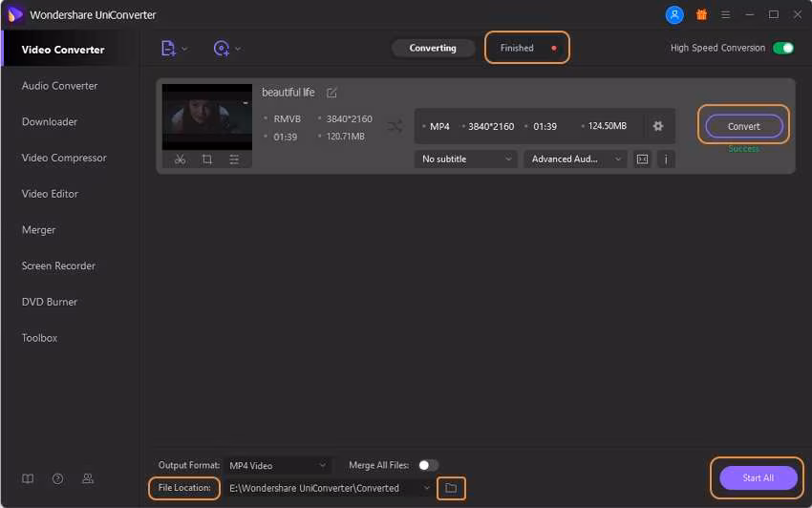Screen dimensions: 812x508
Task: Open Video Editor section
Action: 50,194
